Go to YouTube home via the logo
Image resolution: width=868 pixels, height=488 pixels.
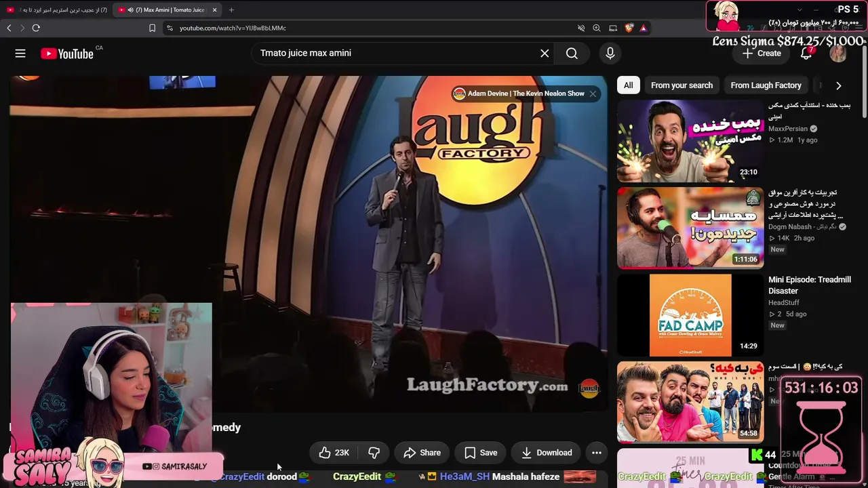pyautogui.click(x=67, y=54)
